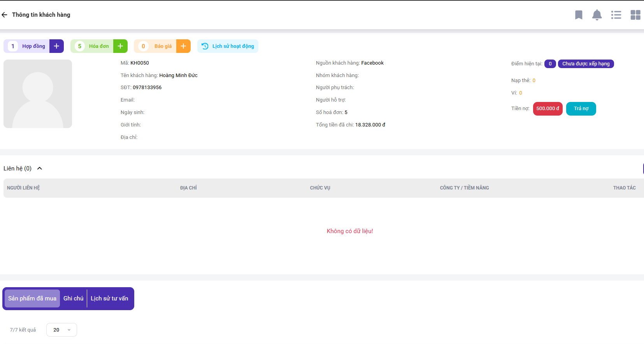644x344 pixels.
Task: Add new quote with orange plus
Action: click(183, 46)
